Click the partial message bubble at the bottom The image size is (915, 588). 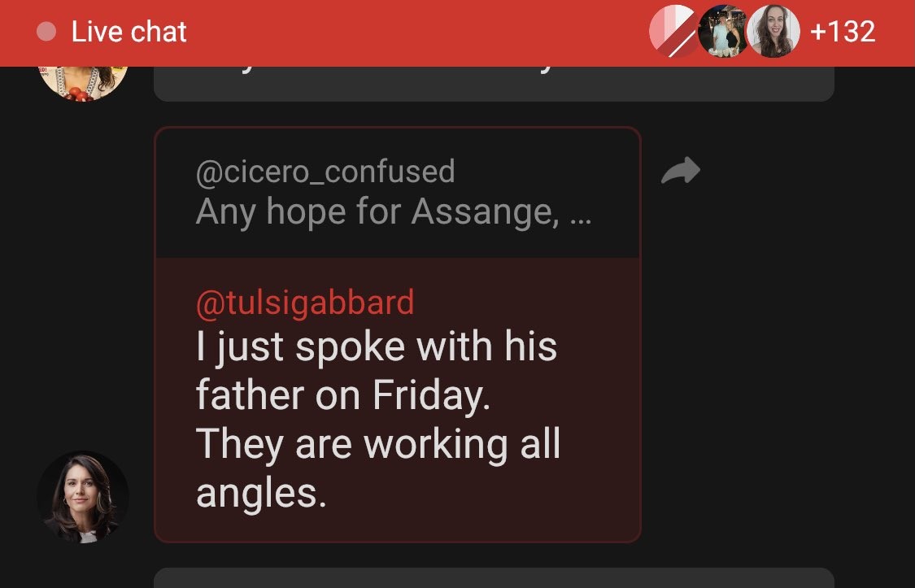pyautogui.click(x=493, y=578)
